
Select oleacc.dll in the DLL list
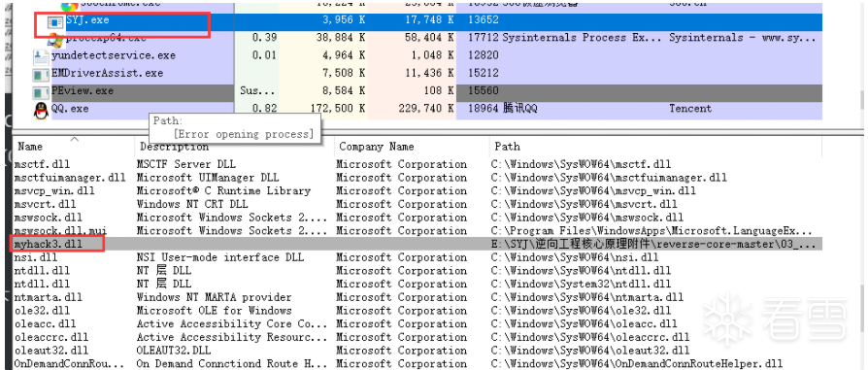(45, 324)
